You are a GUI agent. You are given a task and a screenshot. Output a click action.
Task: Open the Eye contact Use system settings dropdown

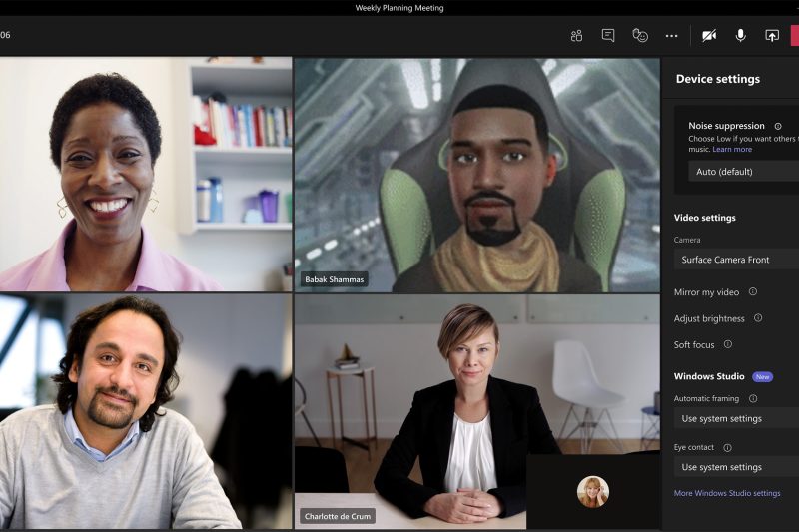click(736, 467)
